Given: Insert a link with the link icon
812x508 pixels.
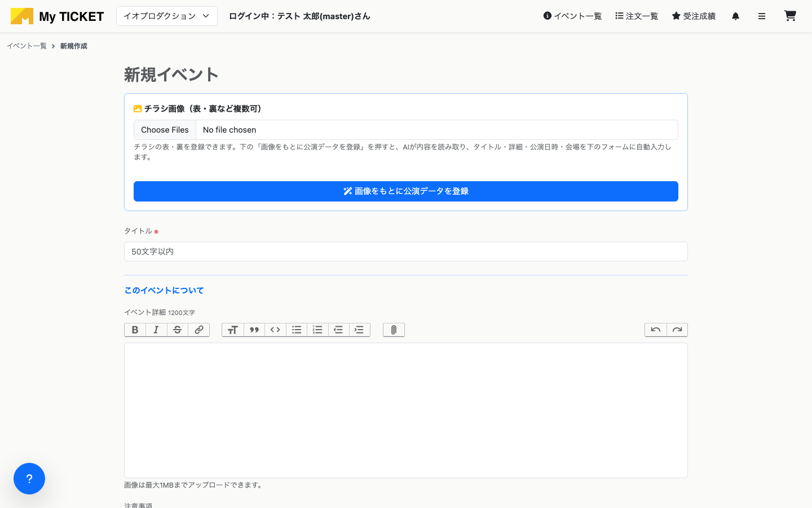Looking at the screenshot, I should tap(199, 330).
